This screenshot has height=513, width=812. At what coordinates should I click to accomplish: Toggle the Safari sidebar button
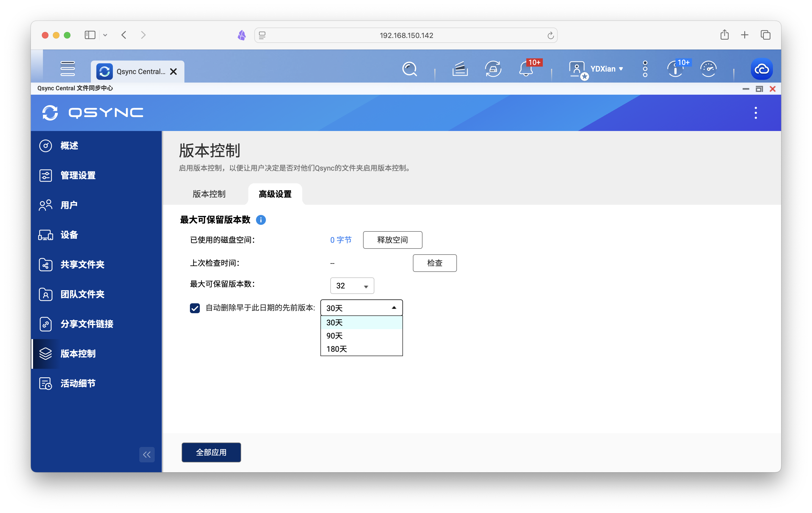(90, 35)
